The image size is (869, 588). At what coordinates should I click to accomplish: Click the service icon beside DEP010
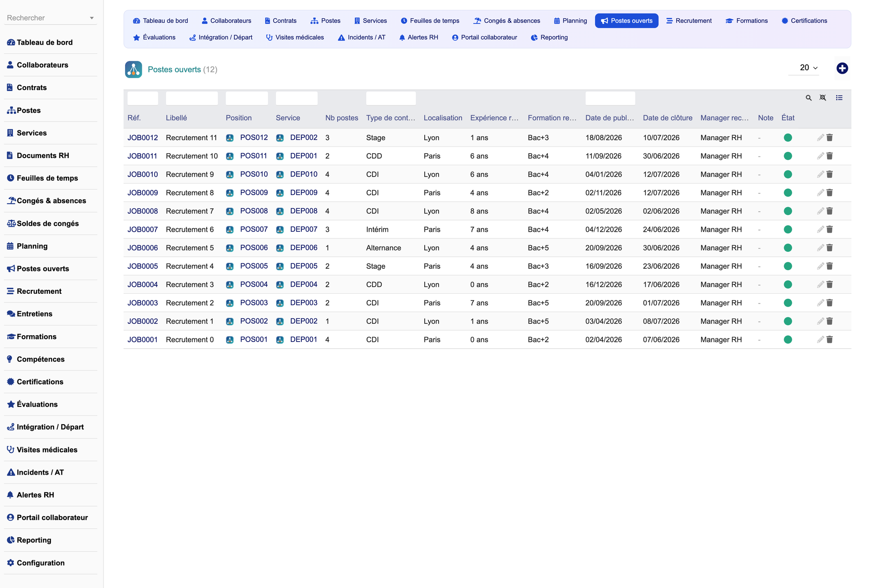(x=280, y=174)
